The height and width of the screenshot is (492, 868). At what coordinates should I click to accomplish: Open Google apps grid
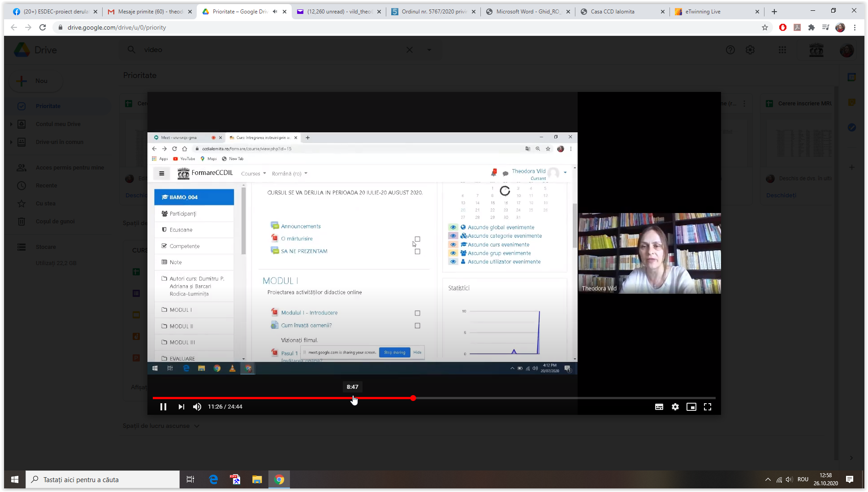[782, 50]
